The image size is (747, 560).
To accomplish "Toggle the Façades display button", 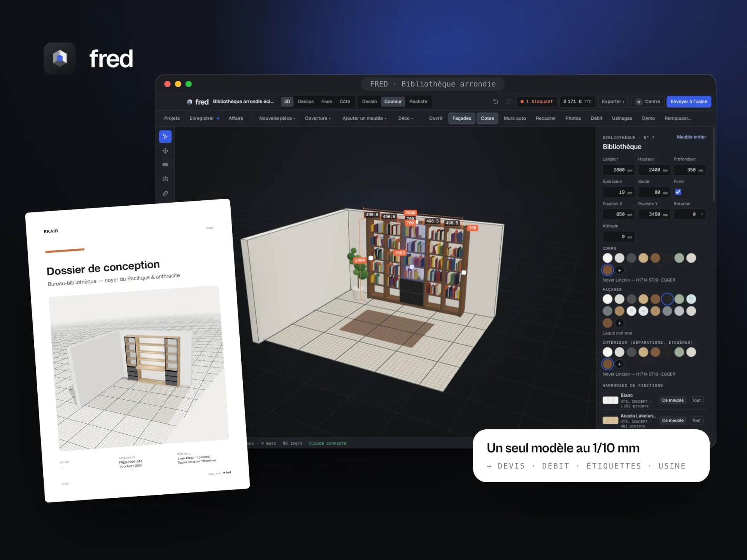I will (x=461, y=118).
